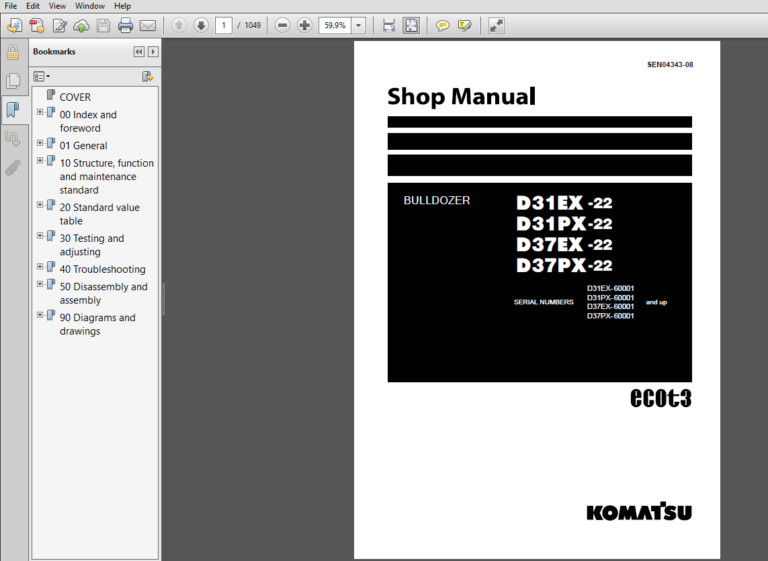Open the File menu
768x561 pixels.
point(10,6)
